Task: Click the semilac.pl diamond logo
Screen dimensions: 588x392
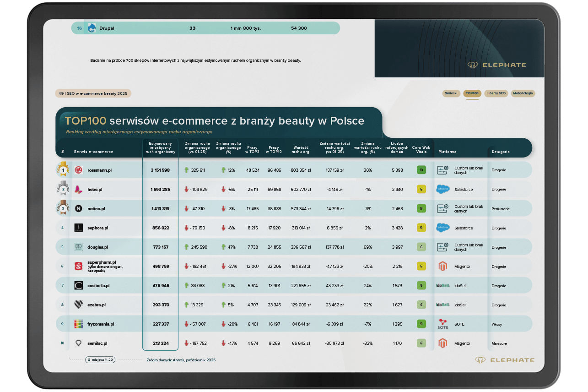Action: (x=78, y=343)
